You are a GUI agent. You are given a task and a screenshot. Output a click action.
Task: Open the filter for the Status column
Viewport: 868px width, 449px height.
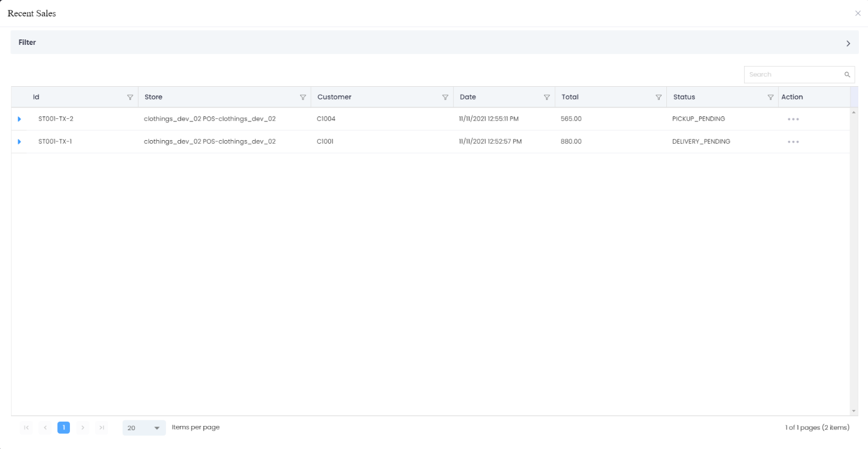click(x=770, y=96)
